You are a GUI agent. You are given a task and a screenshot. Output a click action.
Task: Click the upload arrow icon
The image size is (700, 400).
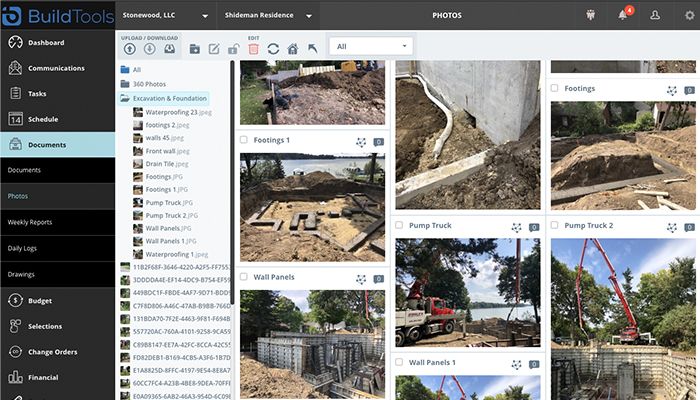pos(130,49)
